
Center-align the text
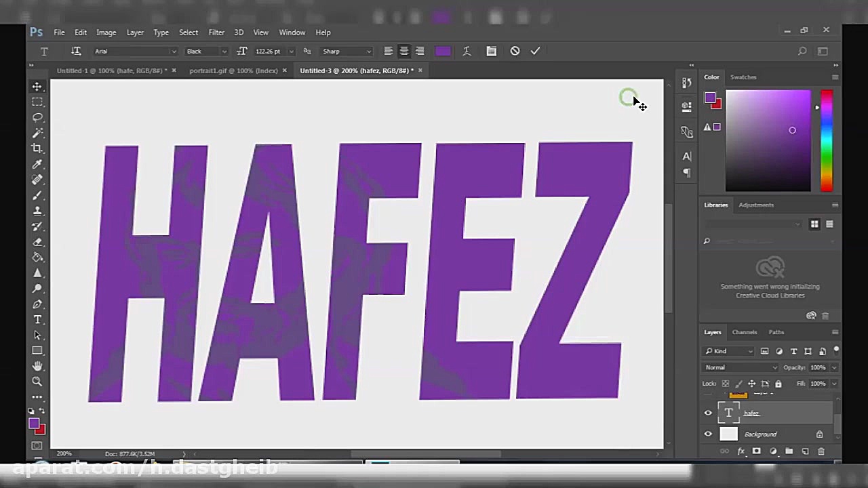tap(404, 51)
